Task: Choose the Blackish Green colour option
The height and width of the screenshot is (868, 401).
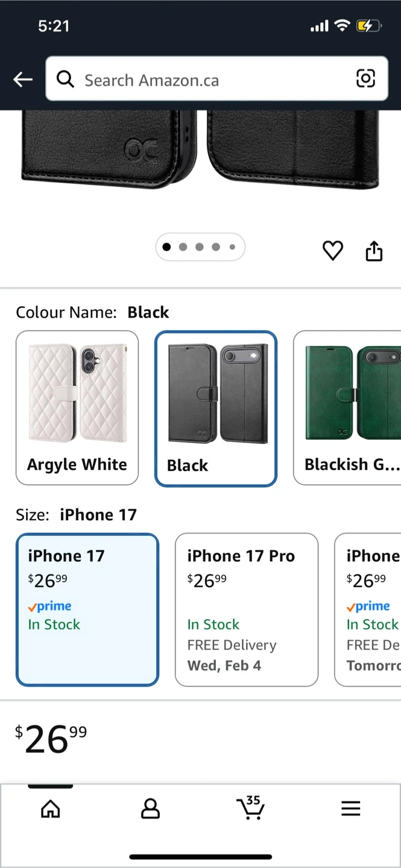Action: click(x=349, y=407)
